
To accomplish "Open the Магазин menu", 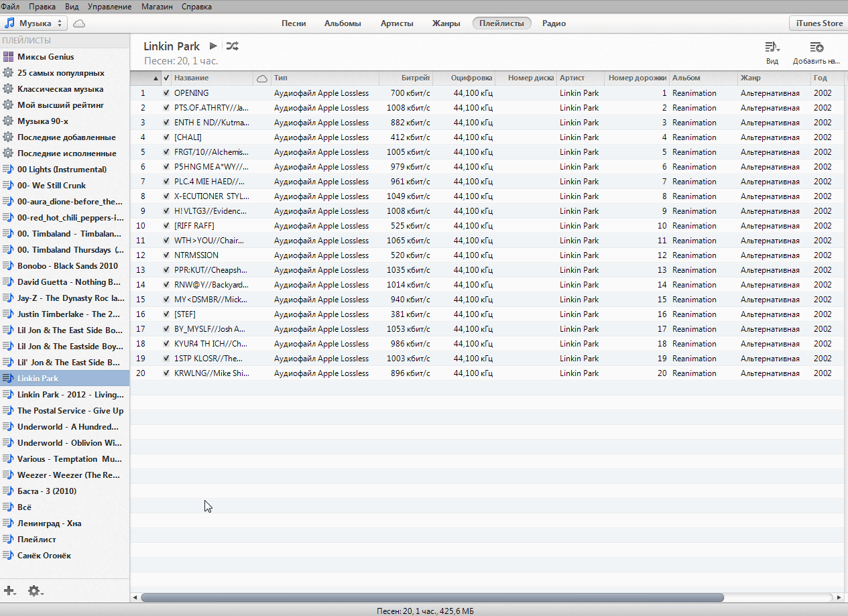I will (x=157, y=7).
